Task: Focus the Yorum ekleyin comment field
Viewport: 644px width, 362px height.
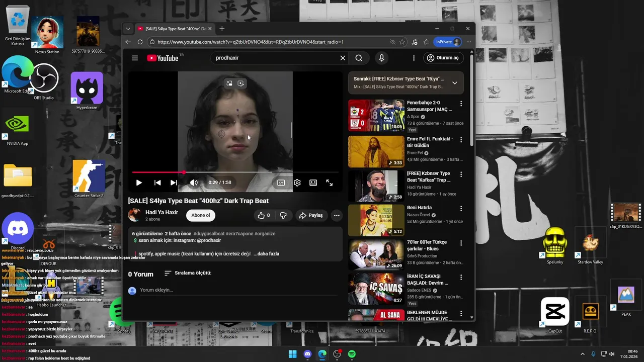Action: pos(239,290)
